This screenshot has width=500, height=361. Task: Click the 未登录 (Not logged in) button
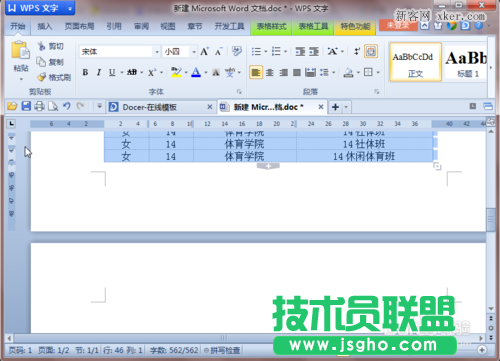click(398, 25)
